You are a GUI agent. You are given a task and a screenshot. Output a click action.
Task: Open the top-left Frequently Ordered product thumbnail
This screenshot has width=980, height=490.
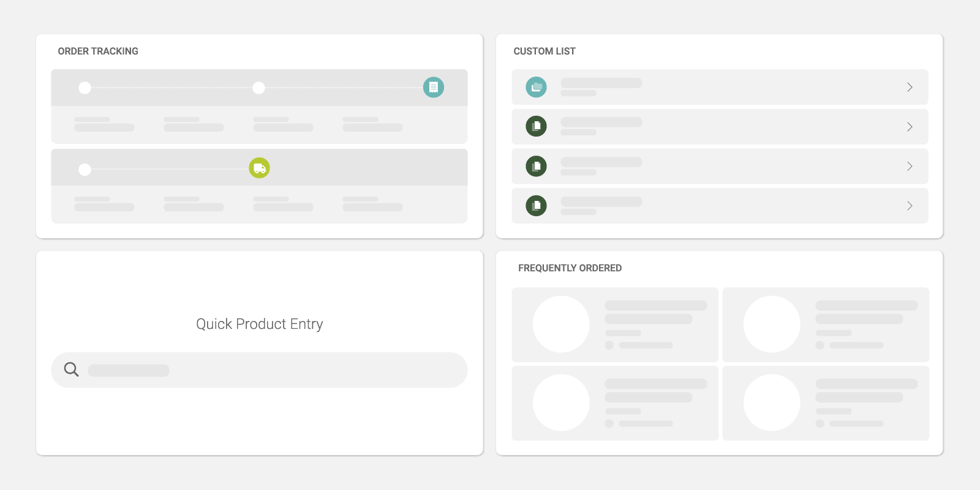point(561,324)
